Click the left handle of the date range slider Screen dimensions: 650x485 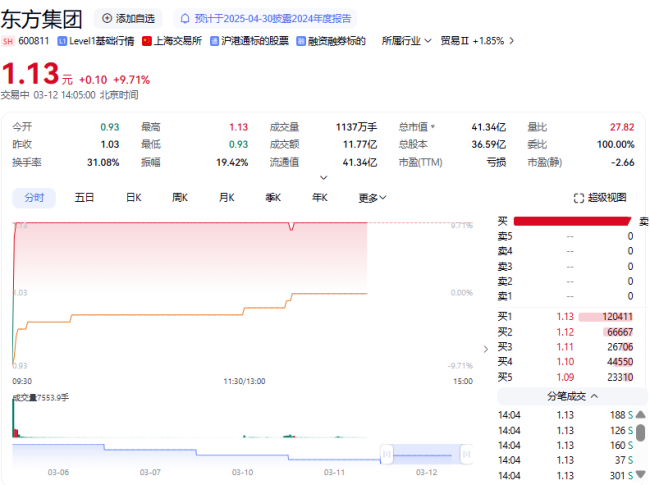point(386,454)
